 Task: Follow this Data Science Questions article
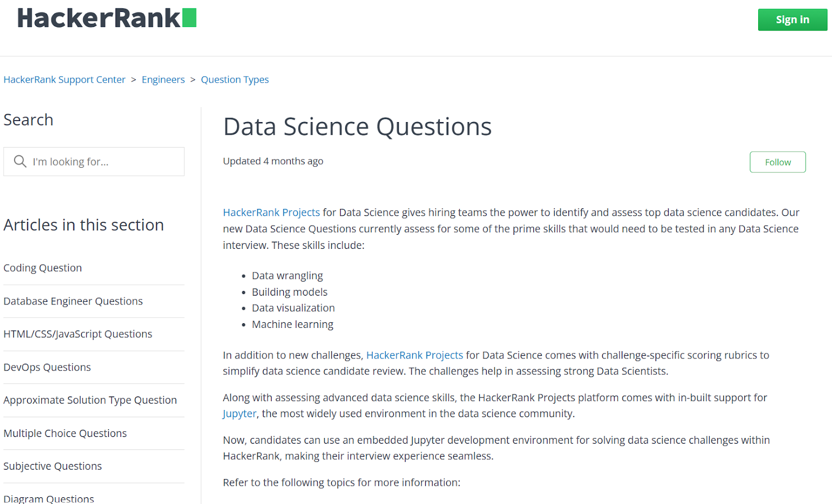tap(777, 162)
